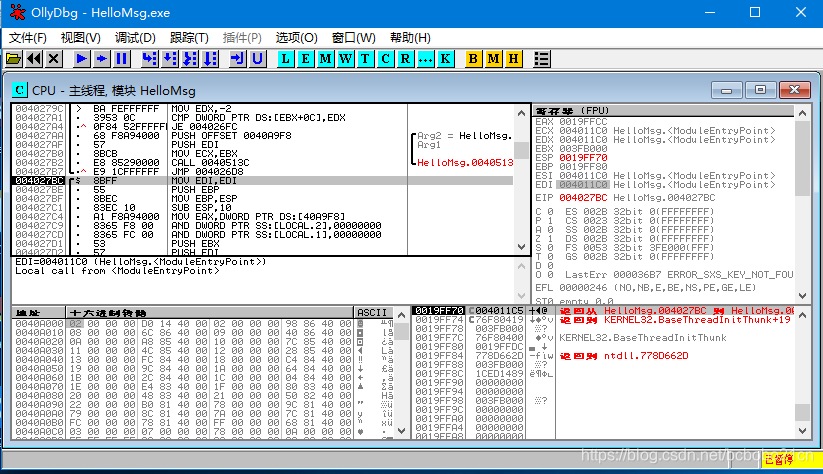823x474 pixels.
Task: Select dump row at address 0040A000
Action: [202, 324]
